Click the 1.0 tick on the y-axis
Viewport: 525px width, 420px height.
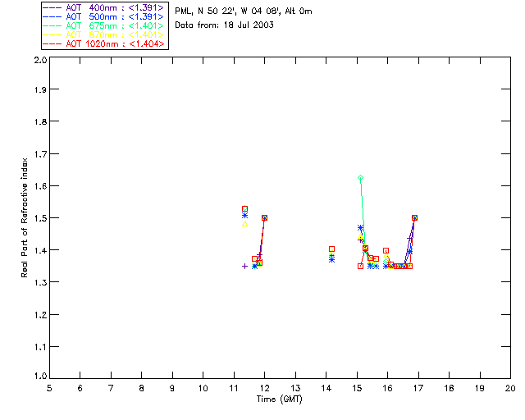point(39,377)
